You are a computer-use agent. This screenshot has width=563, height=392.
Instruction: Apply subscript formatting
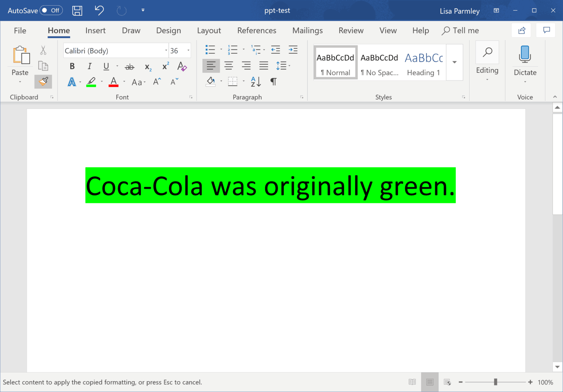click(x=148, y=67)
